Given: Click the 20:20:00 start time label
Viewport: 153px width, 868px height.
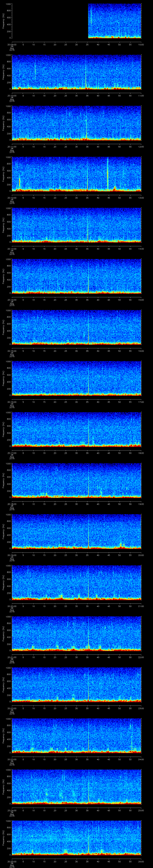Looking at the screenshot, I should click(x=12, y=606).
